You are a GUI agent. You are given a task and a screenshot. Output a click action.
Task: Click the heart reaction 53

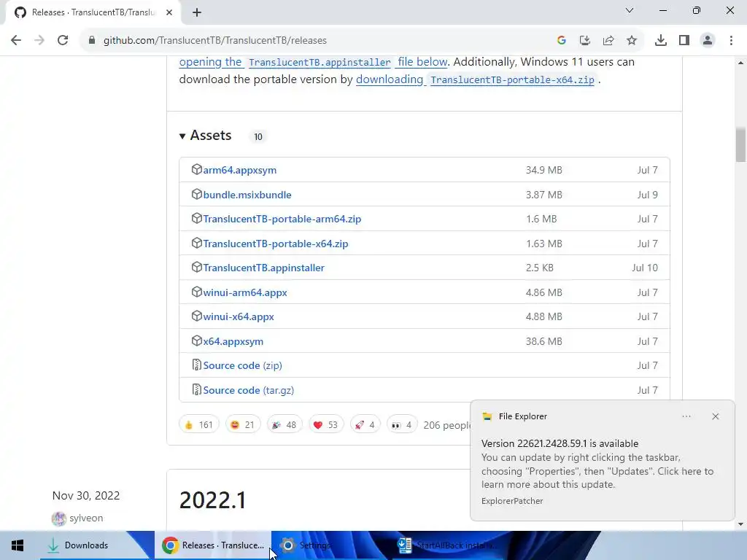326,424
